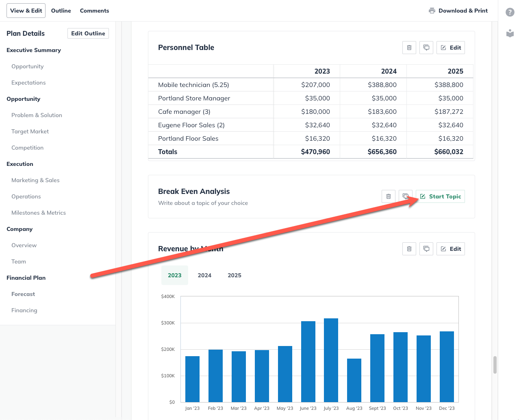
Task: Click the Oct '23 revenue bar
Action: point(400,367)
